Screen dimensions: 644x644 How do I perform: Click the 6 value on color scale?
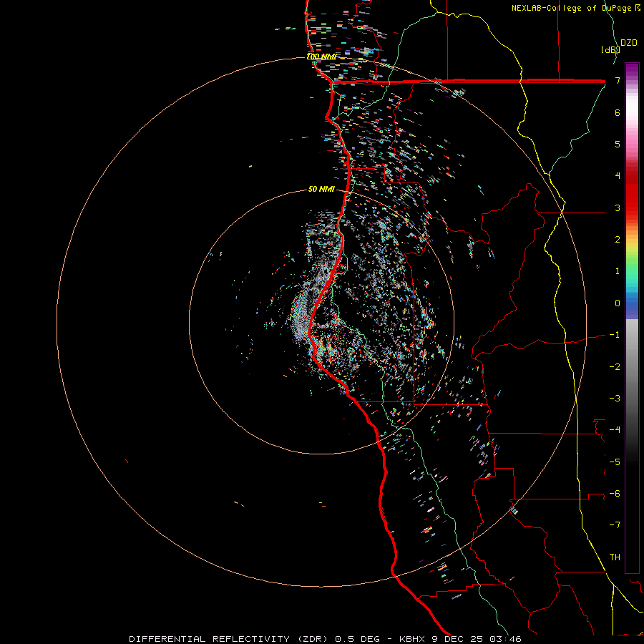click(x=618, y=112)
